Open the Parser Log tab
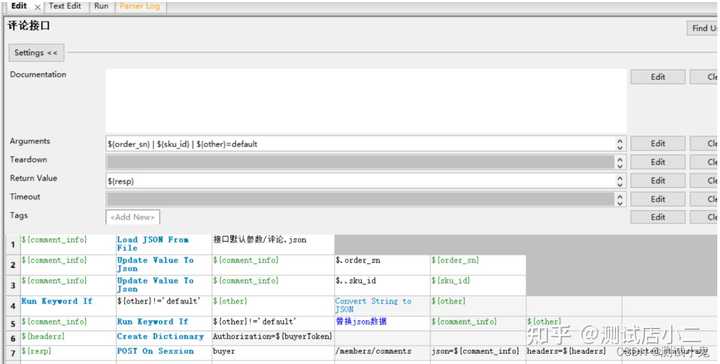 click(x=140, y=6)
